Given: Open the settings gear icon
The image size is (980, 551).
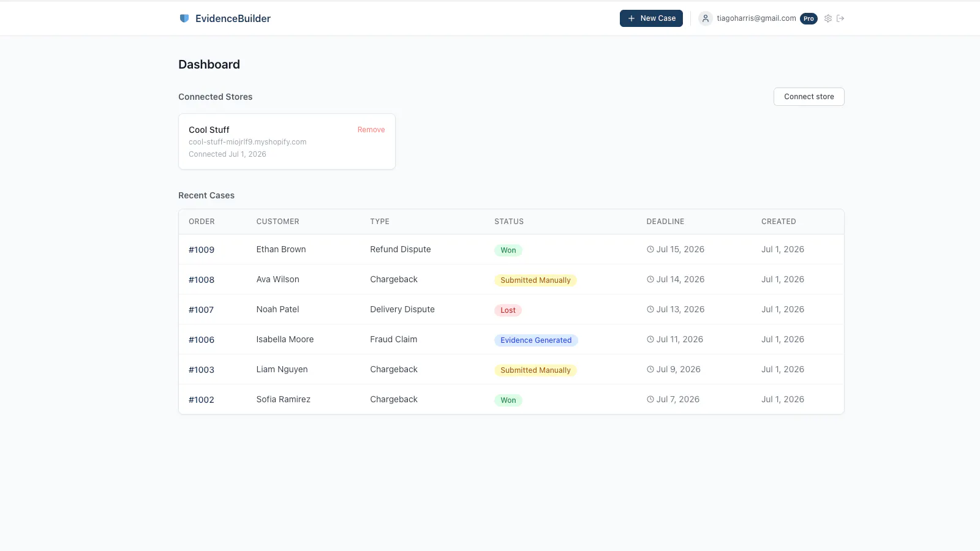Looking at the screenshot, I should click(828, 18).
